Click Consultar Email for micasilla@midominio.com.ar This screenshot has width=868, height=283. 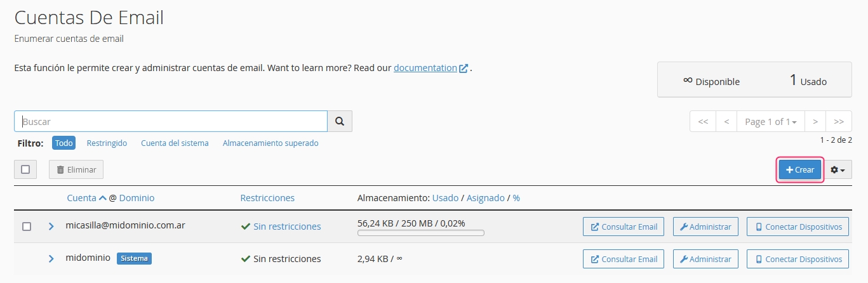point(624,227)
